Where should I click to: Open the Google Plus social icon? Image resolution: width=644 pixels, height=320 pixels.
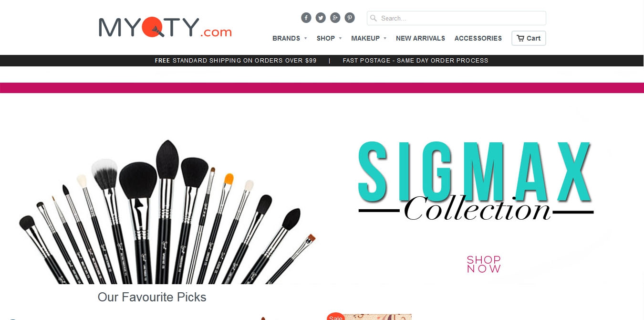(x=335, y=18)
